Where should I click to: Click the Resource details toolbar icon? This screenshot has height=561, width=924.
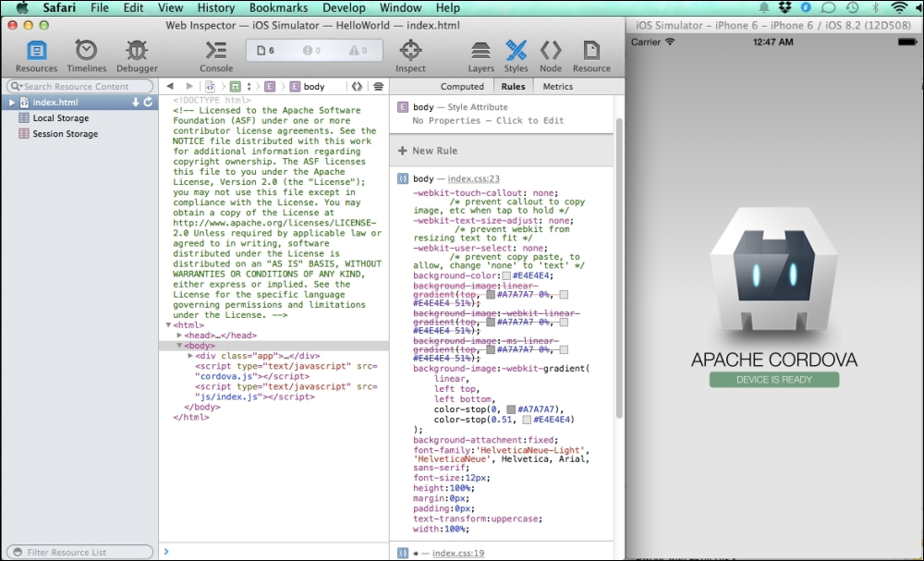(x=591, y=56)
